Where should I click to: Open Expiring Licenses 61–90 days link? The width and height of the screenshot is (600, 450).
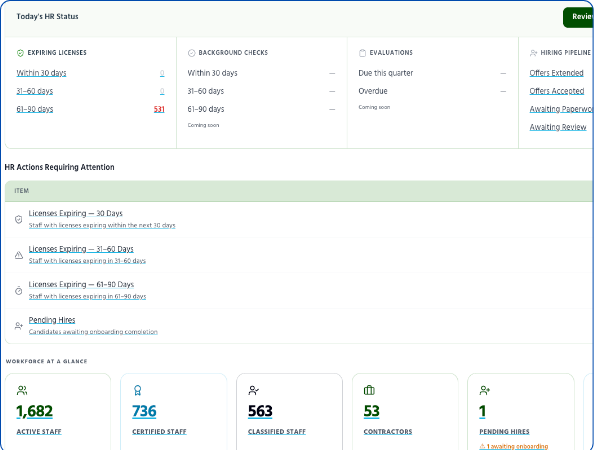[34, 109]
